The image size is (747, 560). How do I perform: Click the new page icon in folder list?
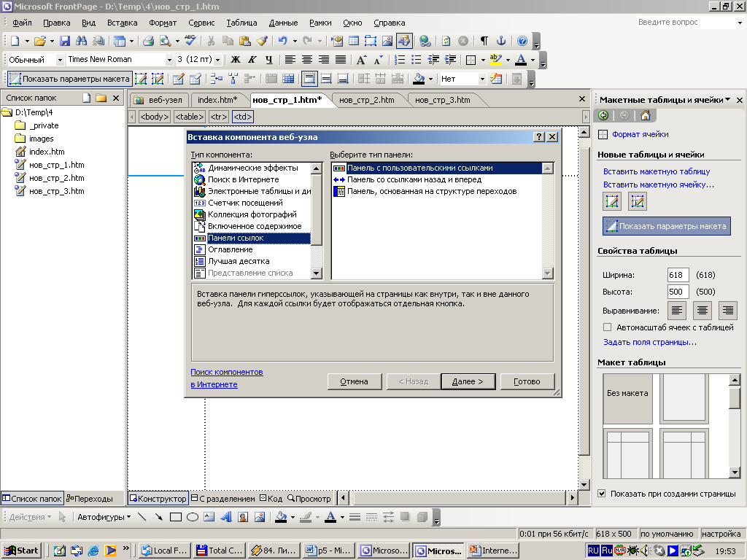86,98
